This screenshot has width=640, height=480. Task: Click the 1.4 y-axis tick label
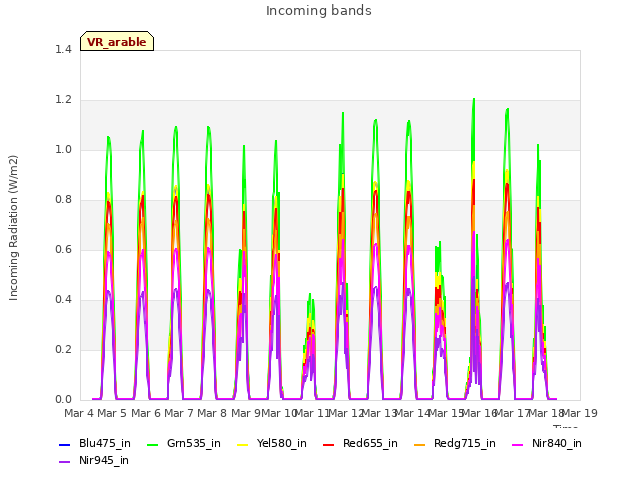63,50
